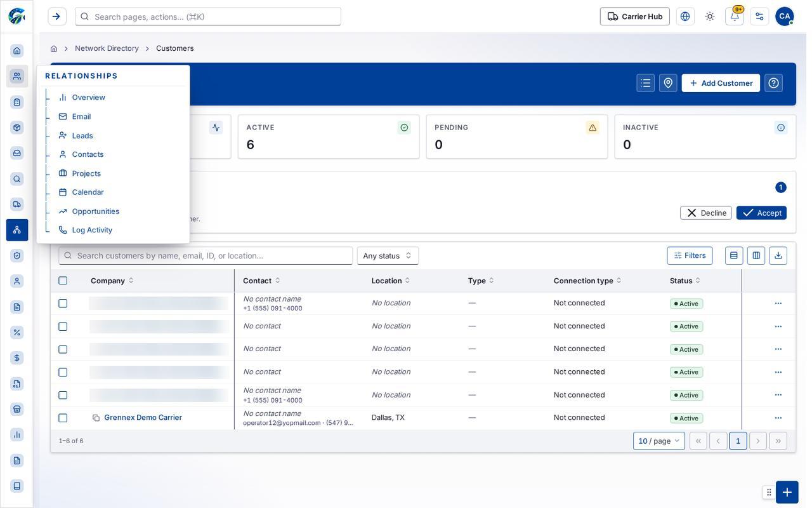Open the CA user avatar menu
Screen dimensions: 812x508
[785, 17]
